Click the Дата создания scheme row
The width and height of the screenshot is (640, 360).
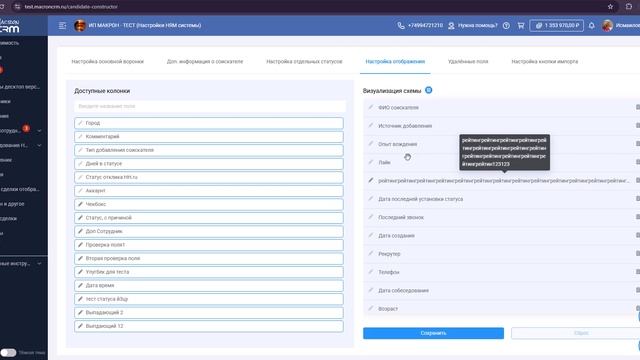point(502,236)
